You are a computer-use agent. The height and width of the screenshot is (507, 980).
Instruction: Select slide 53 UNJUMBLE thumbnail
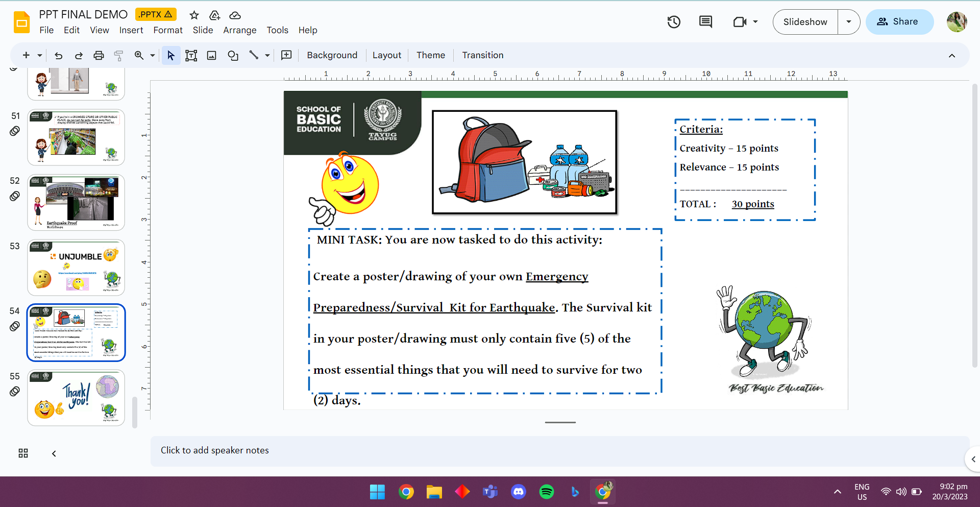[76, 268]
